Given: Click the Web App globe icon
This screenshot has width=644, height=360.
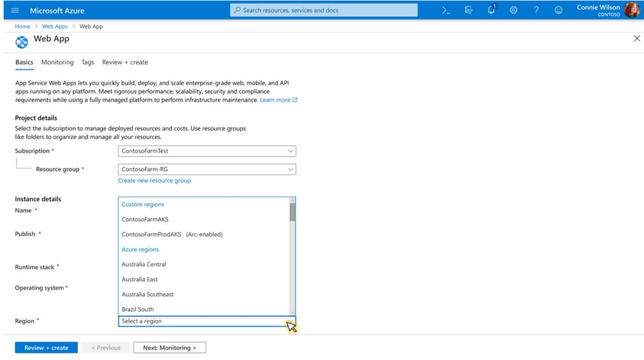Looking at the screenshot, I should [x=22, y=42].
